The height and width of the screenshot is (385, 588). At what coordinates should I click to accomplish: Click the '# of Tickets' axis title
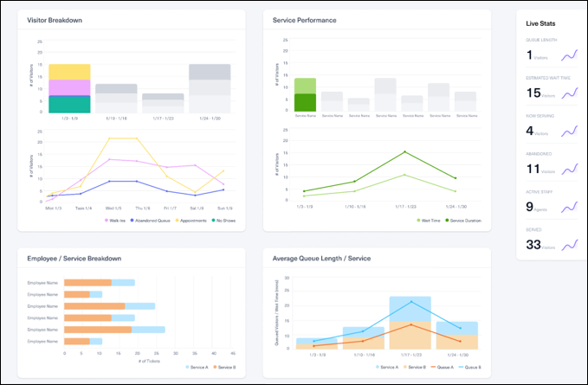pos(149,361)
